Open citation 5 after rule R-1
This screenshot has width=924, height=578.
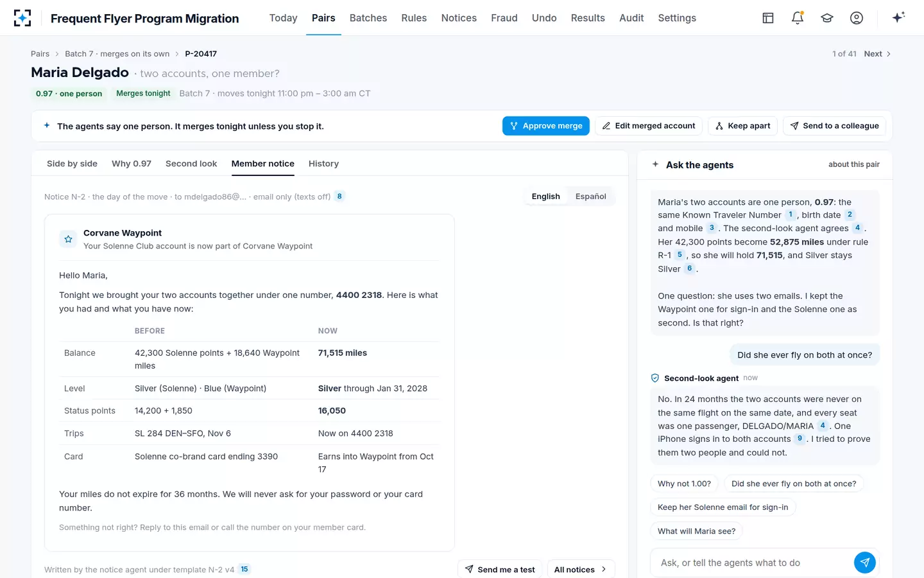[680, 255]
